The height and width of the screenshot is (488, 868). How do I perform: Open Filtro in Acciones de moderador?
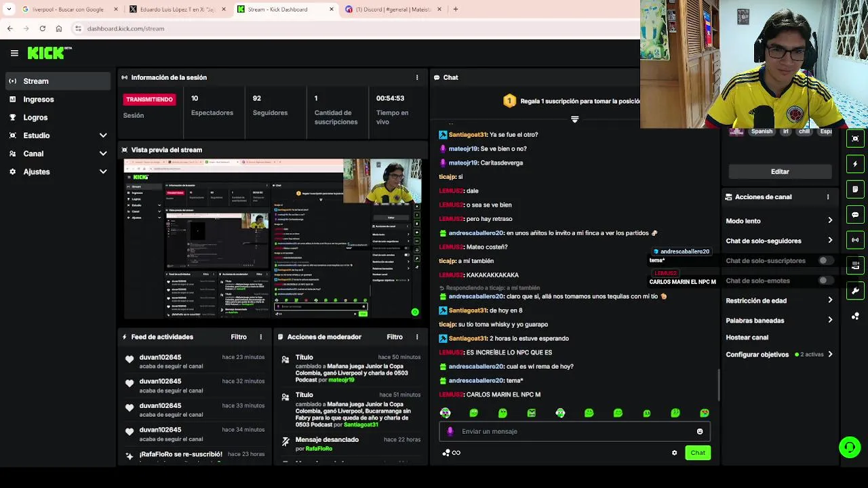pos(395,337)
